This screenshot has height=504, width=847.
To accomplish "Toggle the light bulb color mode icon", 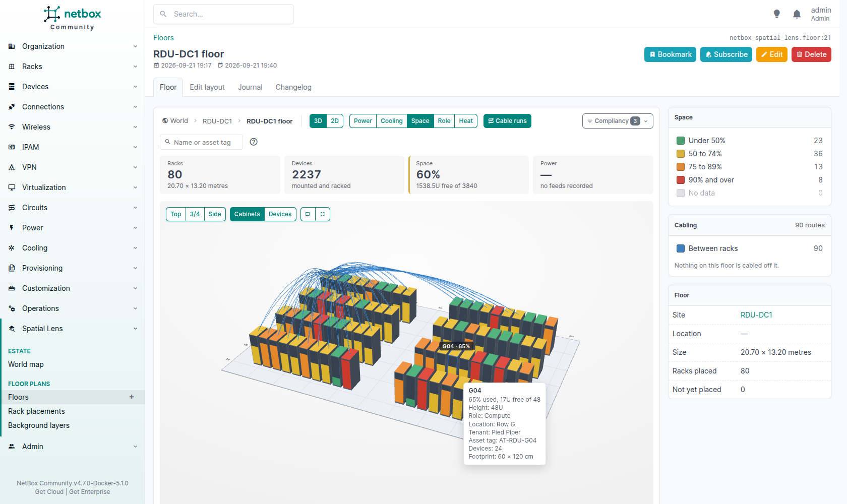I will [x=777, y=14].
